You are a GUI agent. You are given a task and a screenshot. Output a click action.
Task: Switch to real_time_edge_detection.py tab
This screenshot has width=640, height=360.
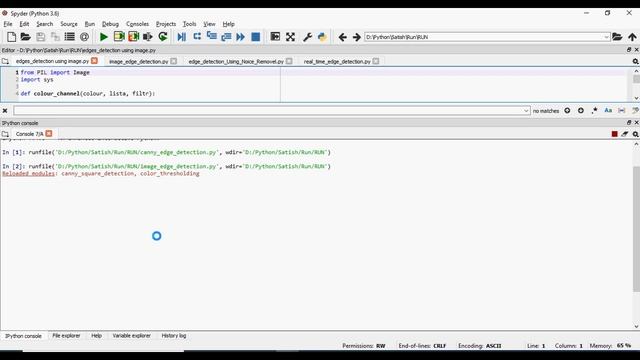click(x=337, y=61)
